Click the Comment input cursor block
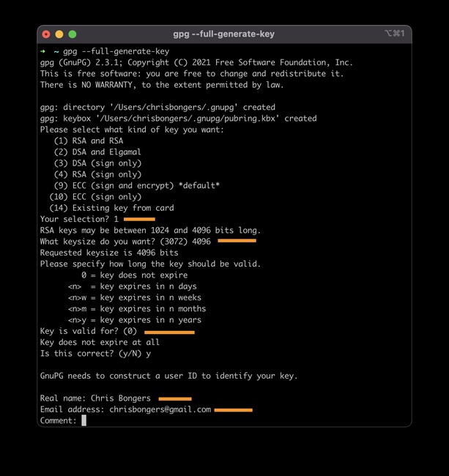The height and width of the screenshot is (476, 449). pos(84,420)
